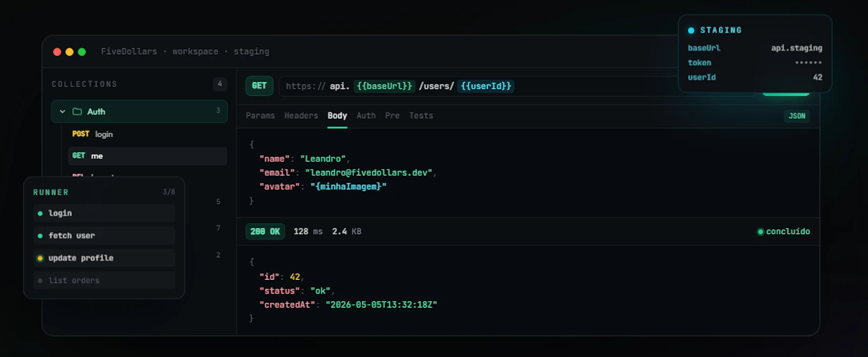Click the "name" key in request body
Viewport: 868px width, 357px height.
click(275, 159)
